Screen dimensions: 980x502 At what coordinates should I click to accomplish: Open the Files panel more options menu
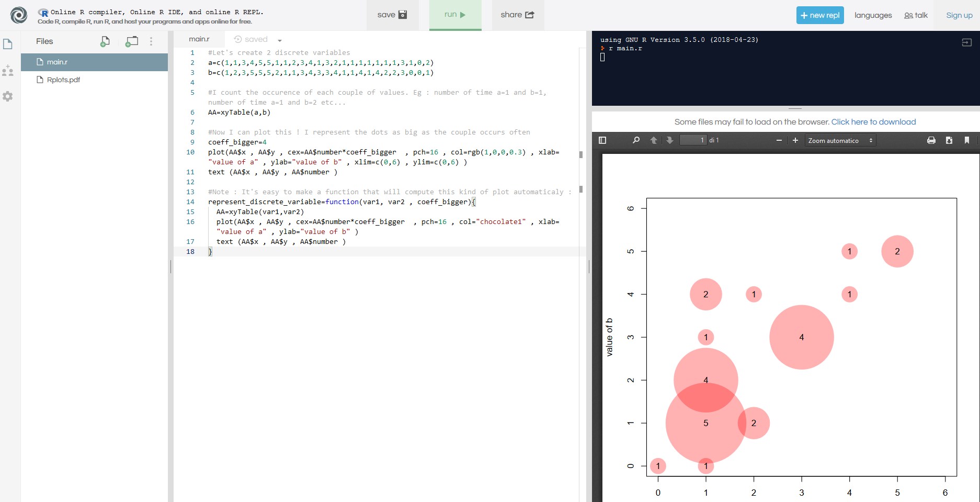click(151, 41)
